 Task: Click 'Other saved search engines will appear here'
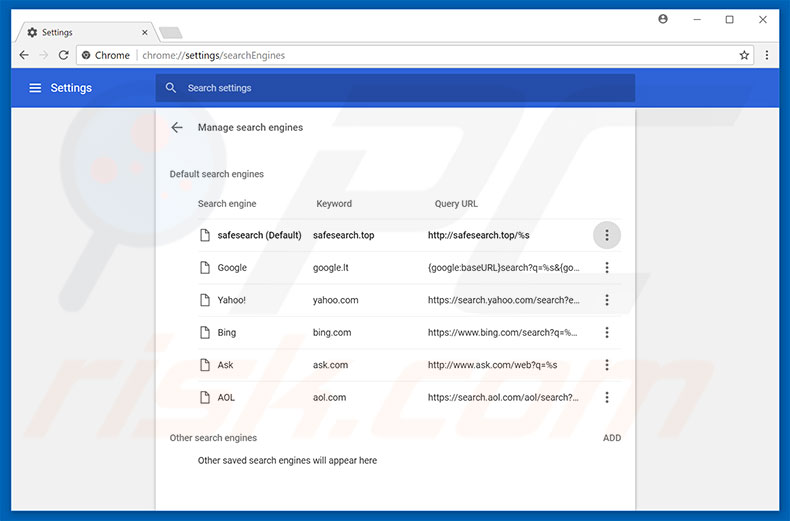[x=287, y=461]
